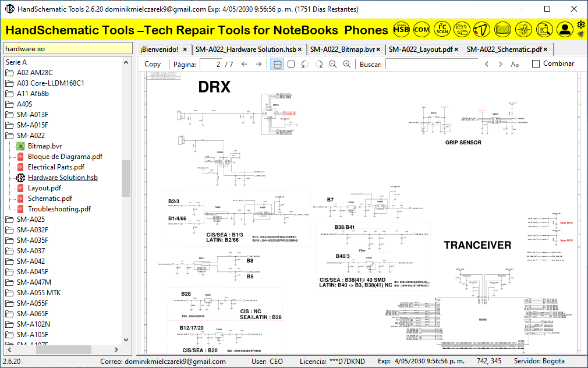This screenshot has height=368, width=588.
Task: Jump to previous search result
Action: [x=487, y=64]
